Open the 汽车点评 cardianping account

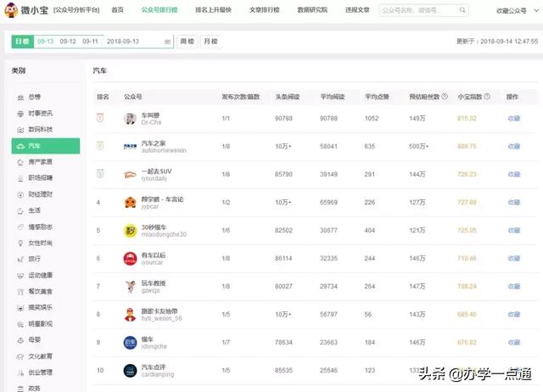[x=158, y=371]
